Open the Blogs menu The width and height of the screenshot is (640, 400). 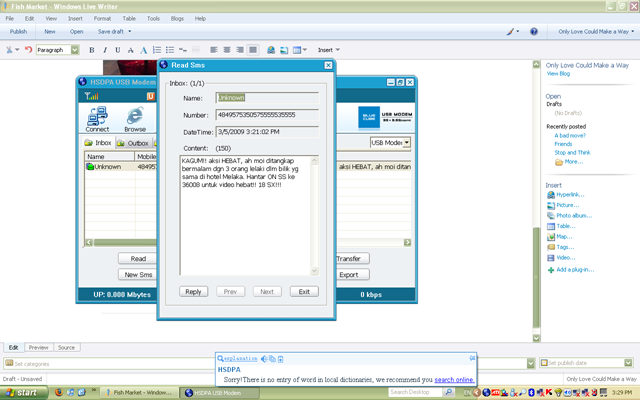pyautogui.click(x=177, y=18)
